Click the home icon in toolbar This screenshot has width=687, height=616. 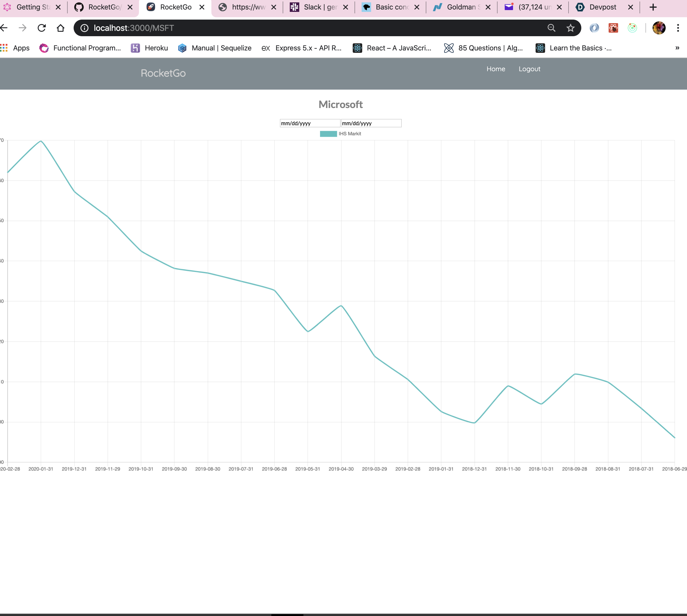tap(61, 28)
